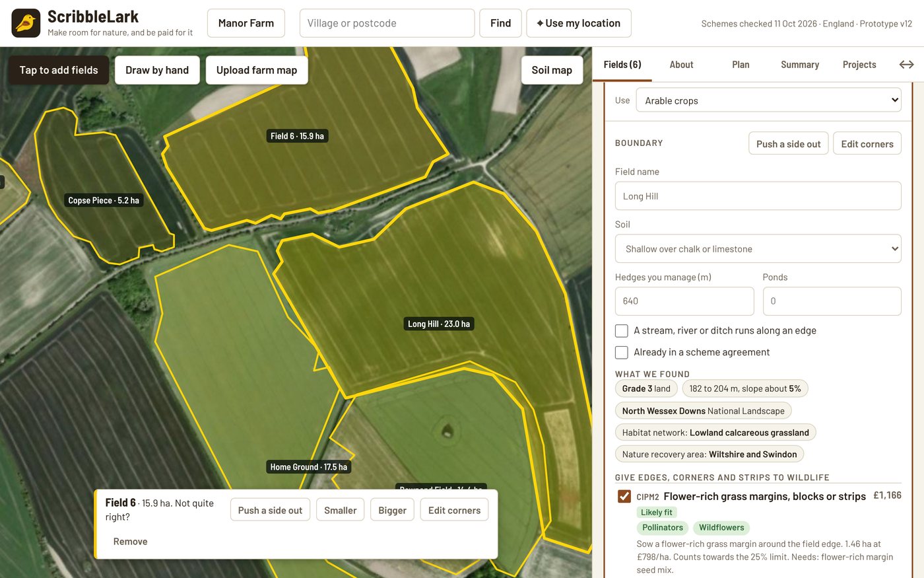Click the £1,166 payment amount
The height and width of the screenshot is (578, 924).
click(887, 495)
